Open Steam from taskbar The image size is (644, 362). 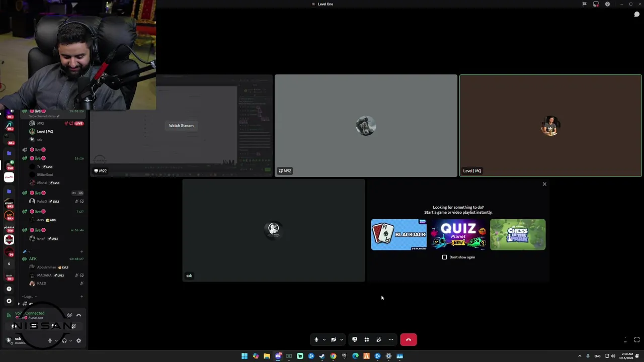(322, 356)
